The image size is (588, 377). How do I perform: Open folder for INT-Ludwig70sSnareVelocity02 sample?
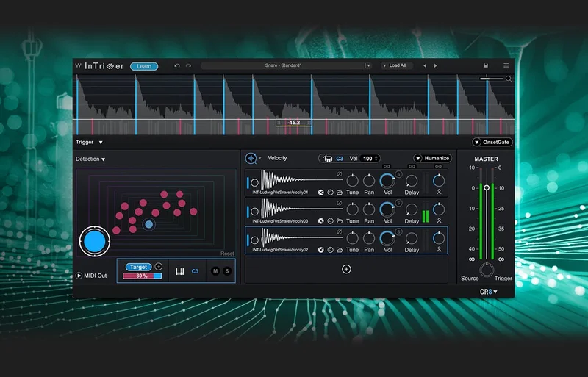pos(340,250)
